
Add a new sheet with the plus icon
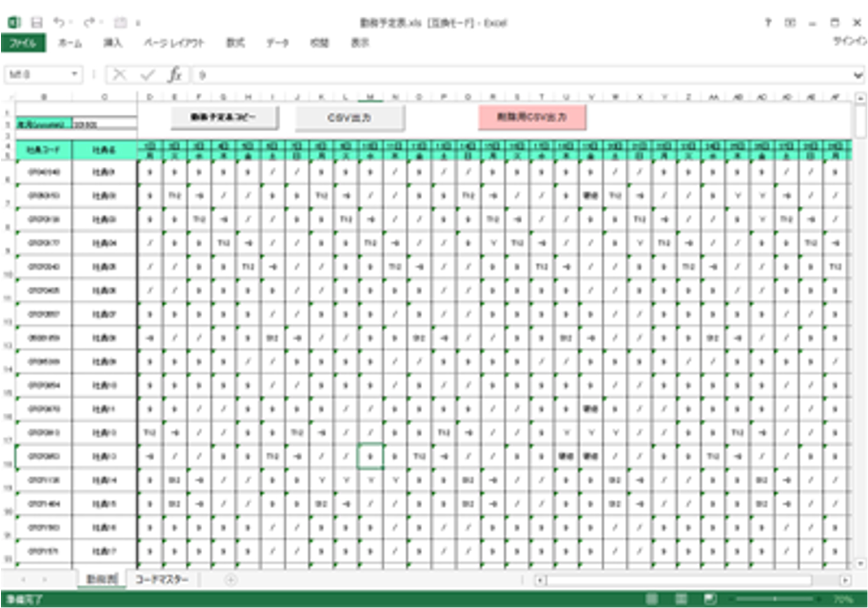click(x=231, y=580)
